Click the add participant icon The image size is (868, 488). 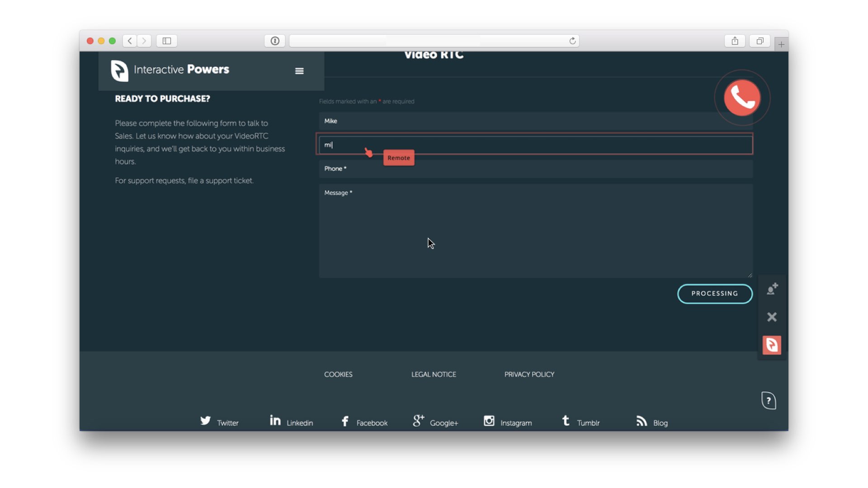(772, 289)
